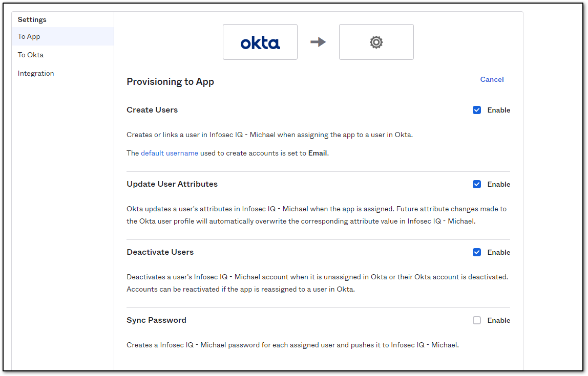Click the app gear icon
Image resolution: width=588 pixels, height=376 pixels.
coord(376,42)
